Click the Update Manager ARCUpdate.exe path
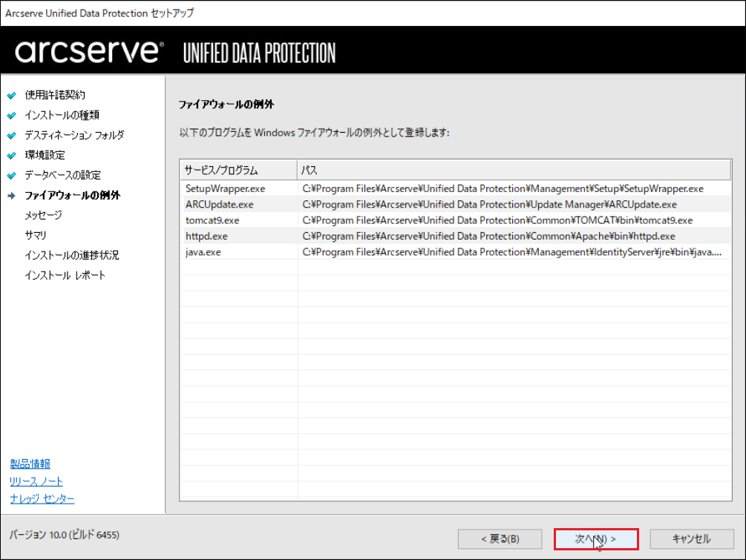Image resolution: width=746 pixels, height=560 pixels. click(x=490, y=205)
